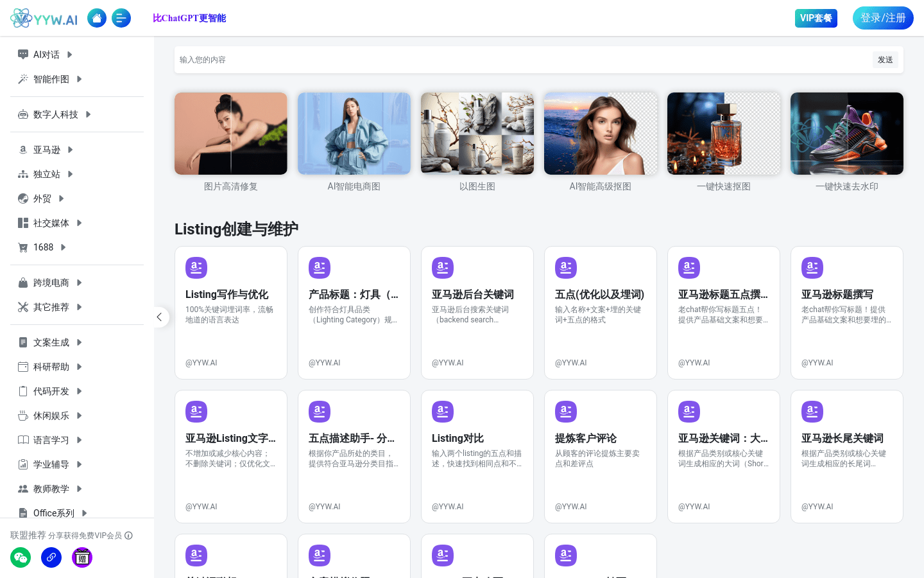924x578 pixels.
Task: Open the 代码开发 menu item
Action: 77,391
